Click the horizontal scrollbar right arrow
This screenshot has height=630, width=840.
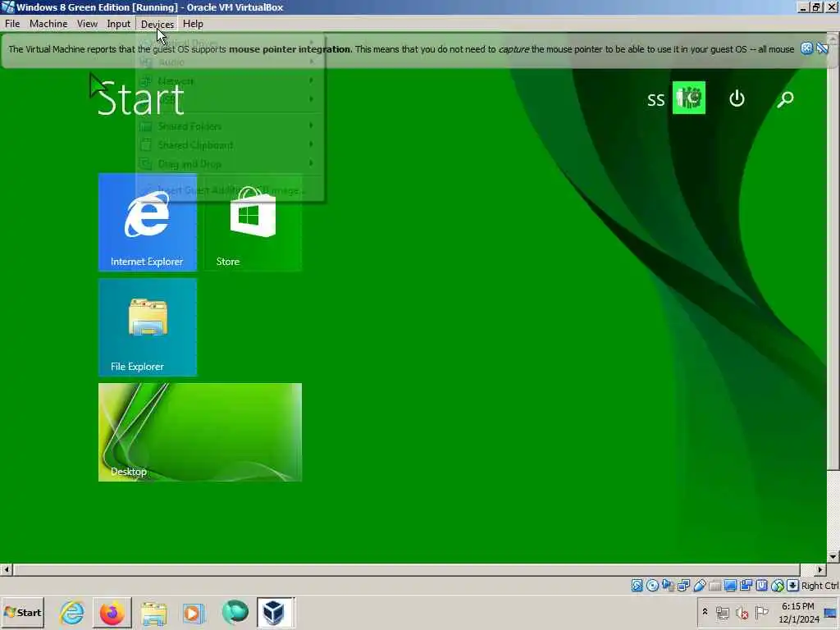click(x=819, y=569)
